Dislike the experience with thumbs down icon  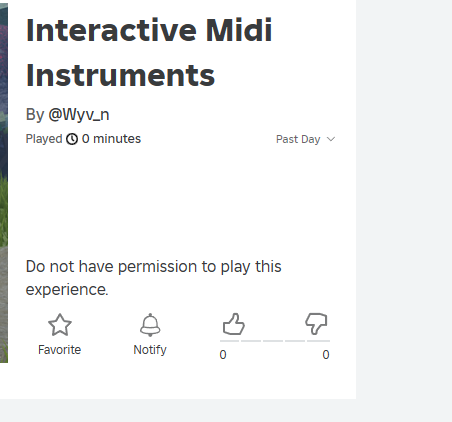click(x=316, y=324)
